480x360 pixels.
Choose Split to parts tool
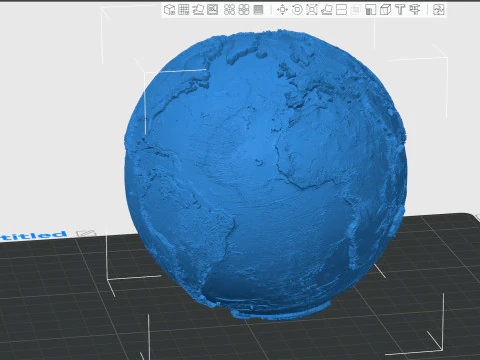[x=244, y=10]
